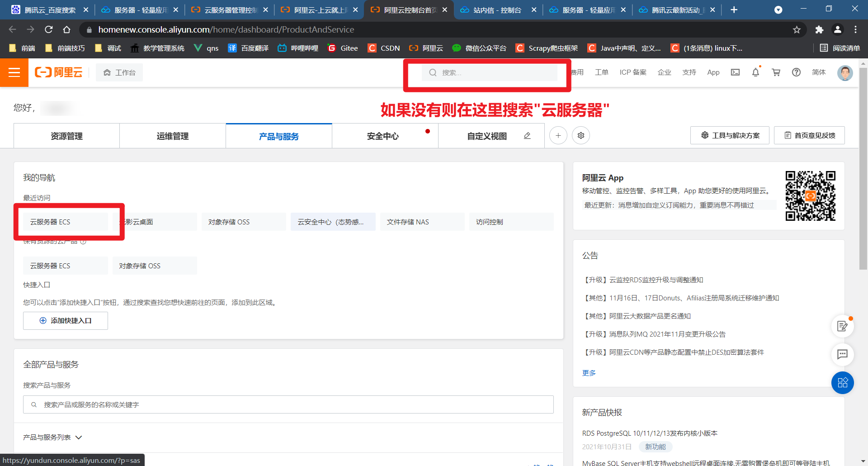Switch to 腾讯云_百度搜索 browser tab
Screen dimensions: 868x466
coord(50,10)
